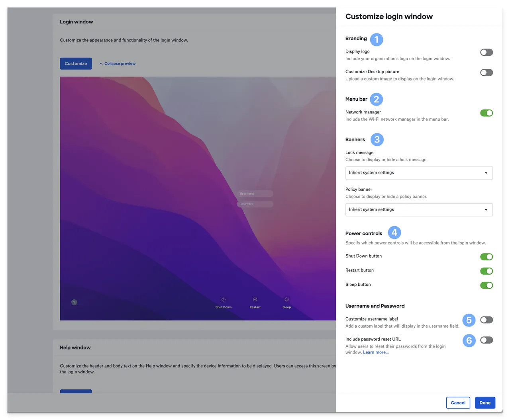This screenshot has height=420, width=510.
Task: Click the help question mark icon in preview
Action: (74, 302)
